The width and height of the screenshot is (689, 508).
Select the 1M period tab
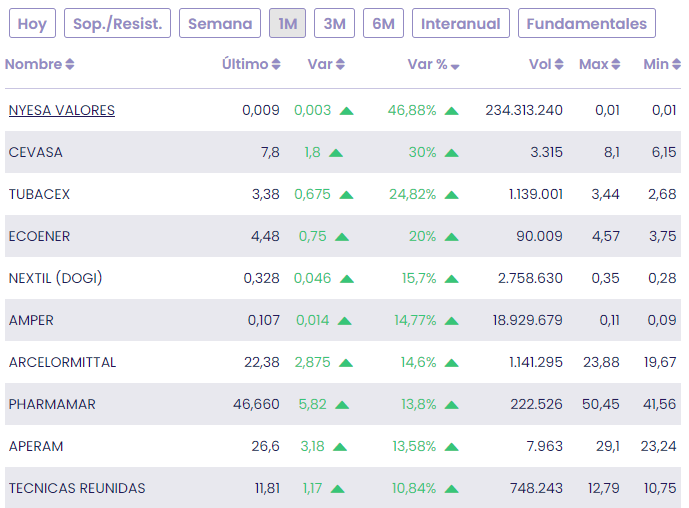tap(287, 24)
